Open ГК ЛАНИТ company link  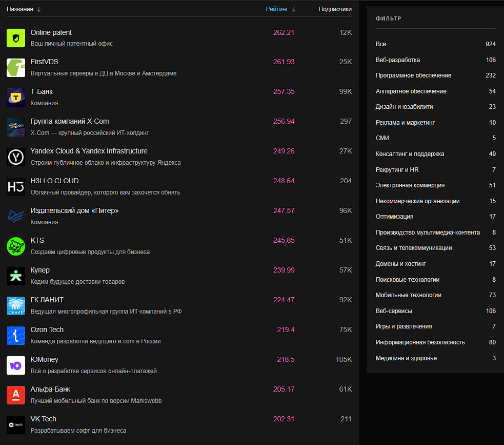47,300
